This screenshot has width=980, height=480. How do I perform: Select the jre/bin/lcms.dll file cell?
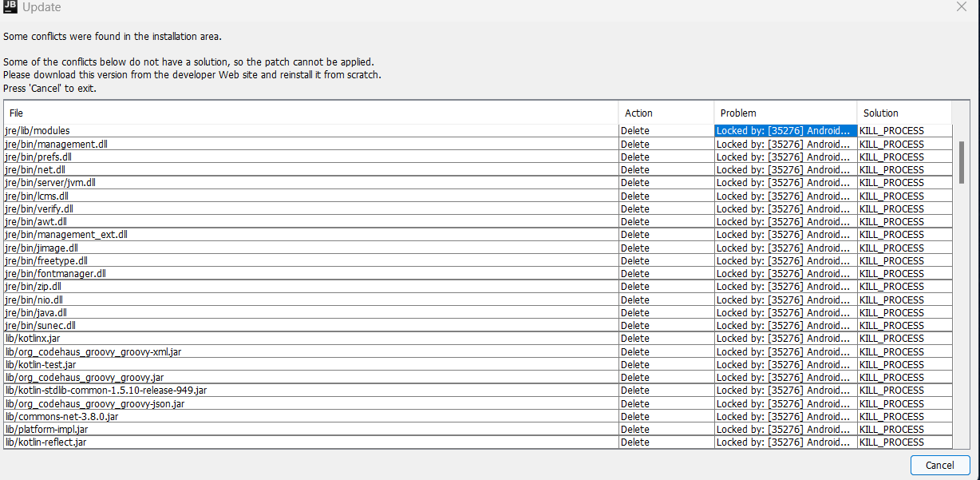click(311, 196)
